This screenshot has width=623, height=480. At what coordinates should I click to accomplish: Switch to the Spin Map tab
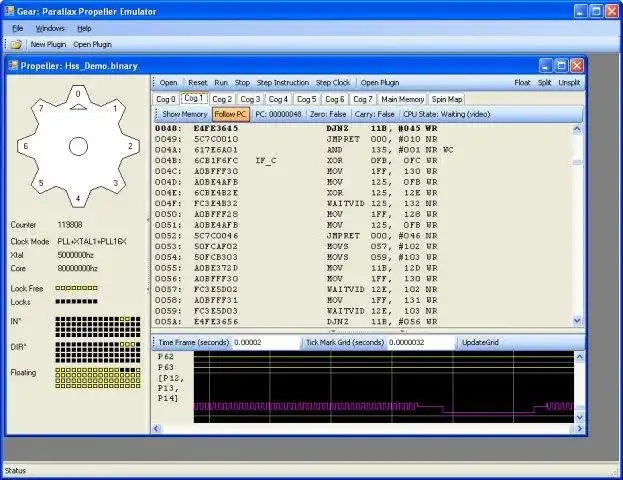pyautogui.click(x=447, y=99)
